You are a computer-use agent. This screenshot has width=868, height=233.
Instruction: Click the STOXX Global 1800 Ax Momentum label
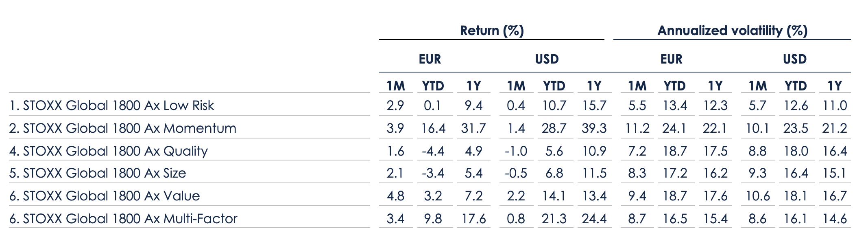point(122,128)
